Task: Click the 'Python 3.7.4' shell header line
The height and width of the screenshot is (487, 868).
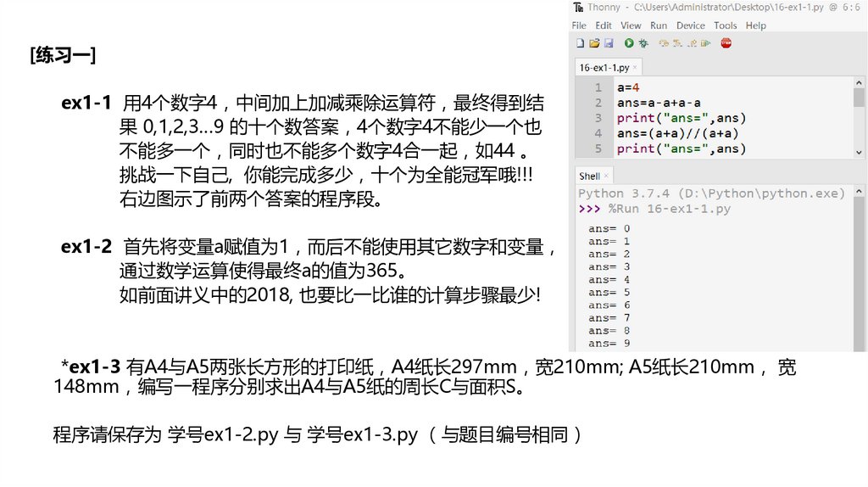Action: pos(711,193)
